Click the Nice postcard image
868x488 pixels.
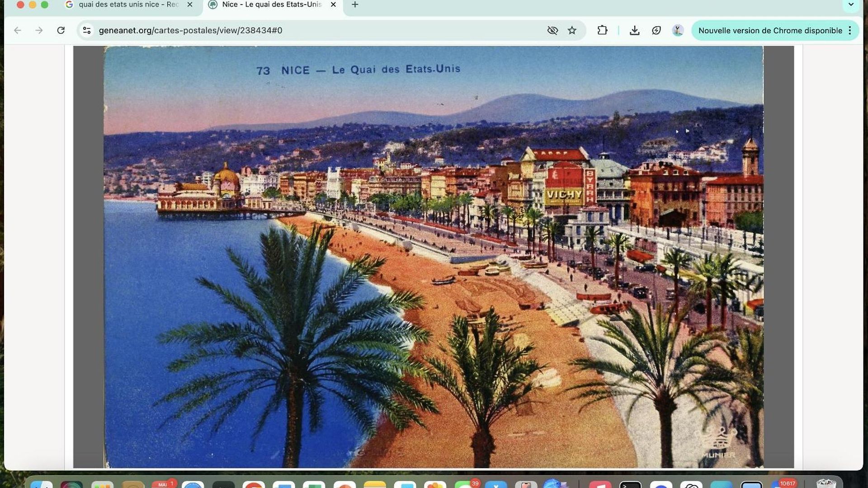point(434,257)
